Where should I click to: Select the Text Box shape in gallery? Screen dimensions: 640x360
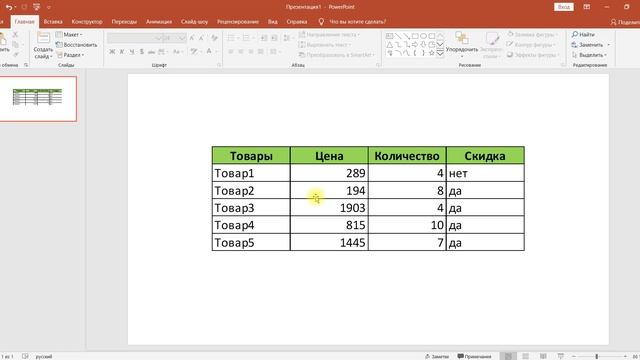click(390, 36)
